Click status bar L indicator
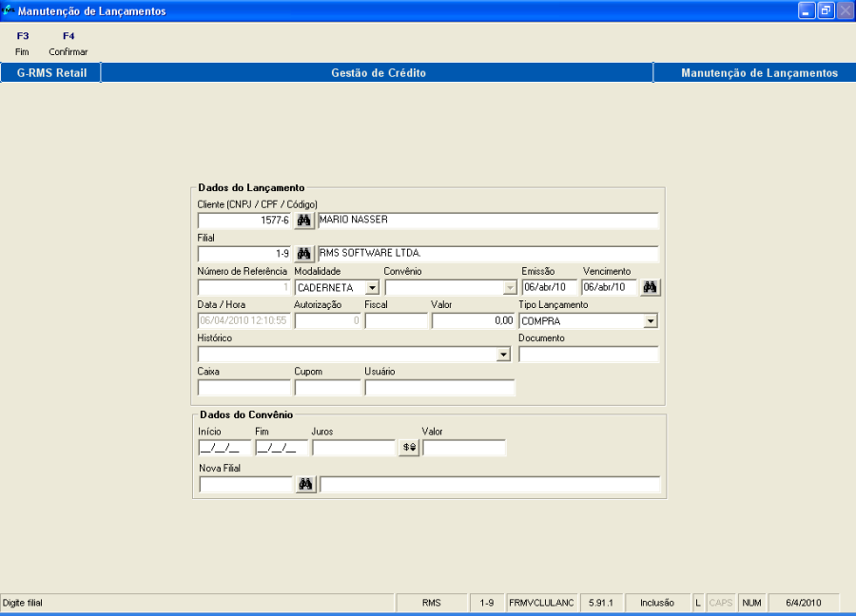Viewport: 856px width, 616px height. click(x=698, y=603)
